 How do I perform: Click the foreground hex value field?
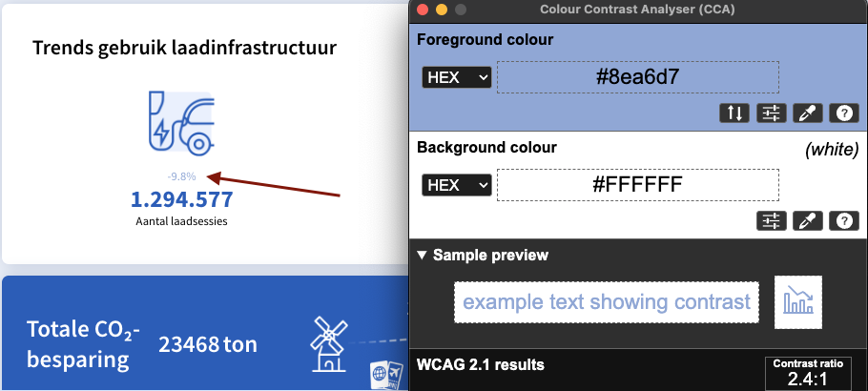[x=637, y=77]
